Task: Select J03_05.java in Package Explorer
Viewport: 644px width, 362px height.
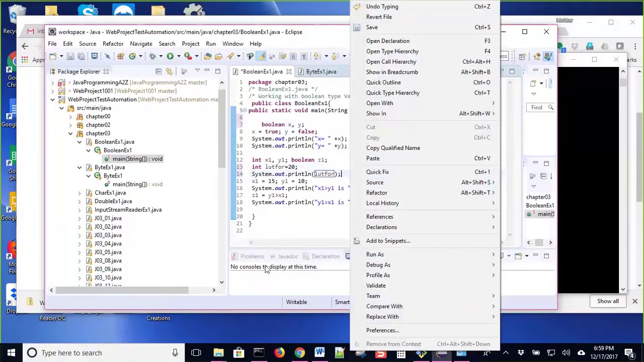Action: (108, 252)
